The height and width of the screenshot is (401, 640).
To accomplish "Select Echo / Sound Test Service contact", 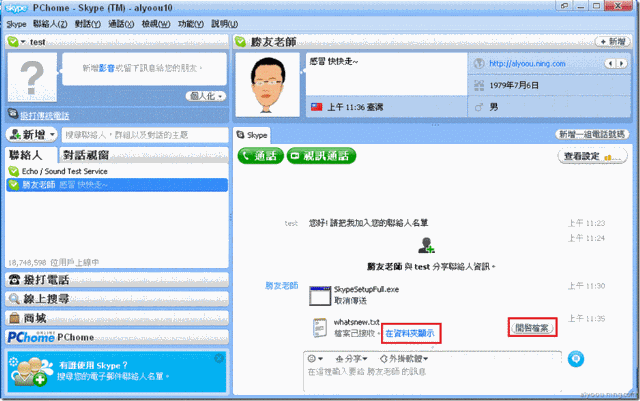I will (117, 171).
